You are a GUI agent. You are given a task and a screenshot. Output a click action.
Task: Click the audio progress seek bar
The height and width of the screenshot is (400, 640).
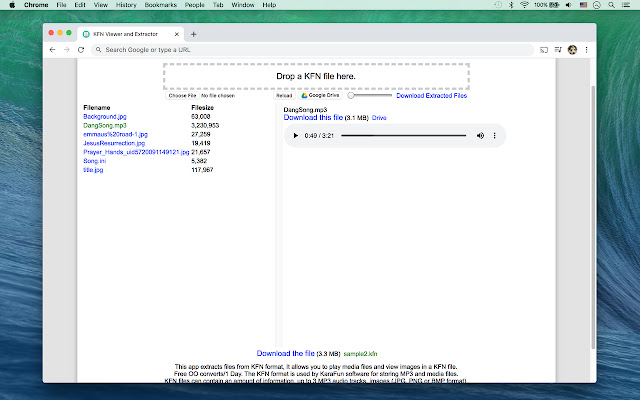(x=404, y=136)
